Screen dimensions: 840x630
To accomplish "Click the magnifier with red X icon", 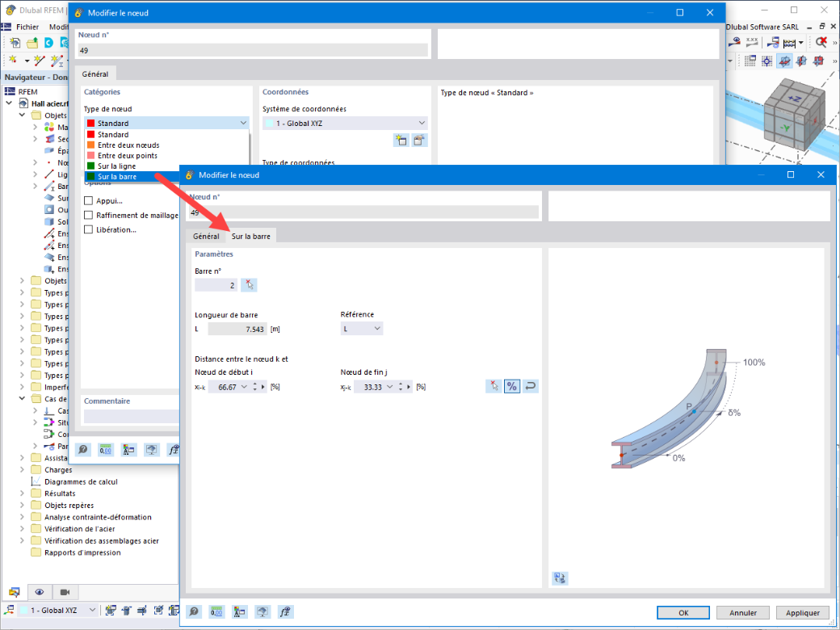I will click(x=821, y=42).
